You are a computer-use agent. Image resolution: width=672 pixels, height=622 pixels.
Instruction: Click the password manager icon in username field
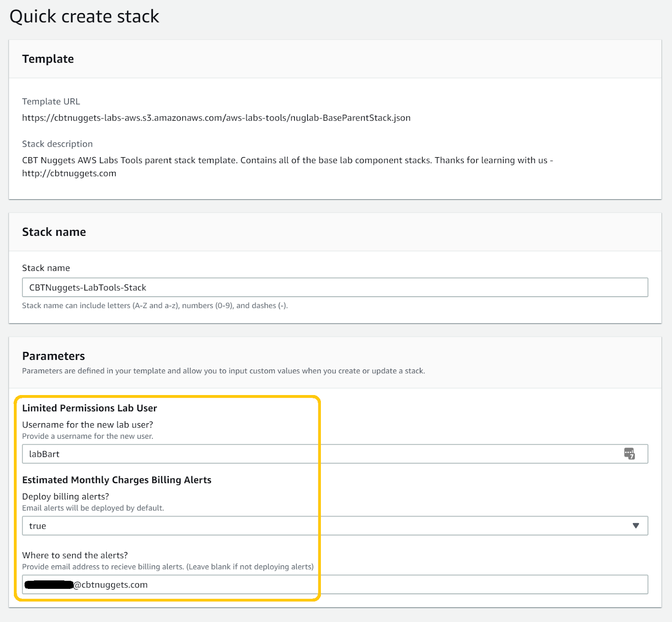pos(629,454)
